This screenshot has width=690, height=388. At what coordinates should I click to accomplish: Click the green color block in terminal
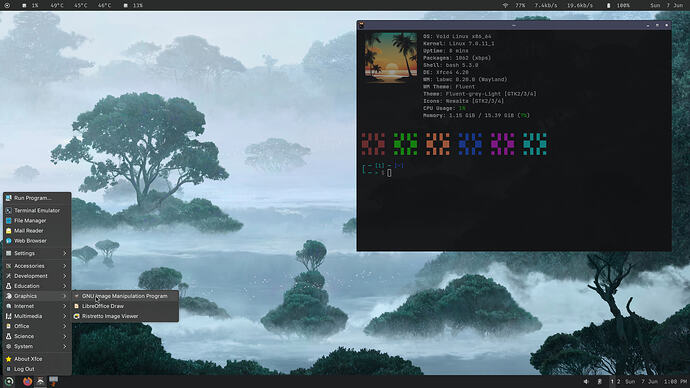click(405, 144)
